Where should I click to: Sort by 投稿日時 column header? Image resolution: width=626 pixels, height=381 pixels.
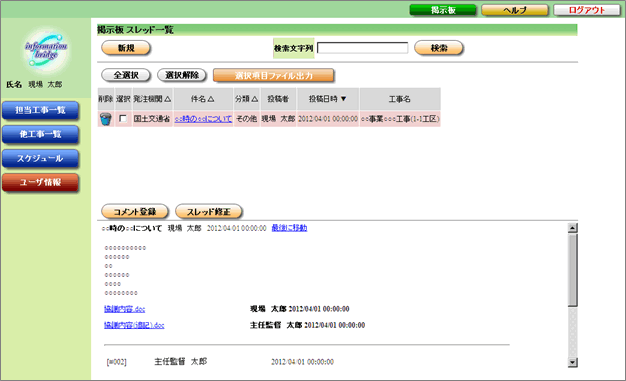point(328,99)
